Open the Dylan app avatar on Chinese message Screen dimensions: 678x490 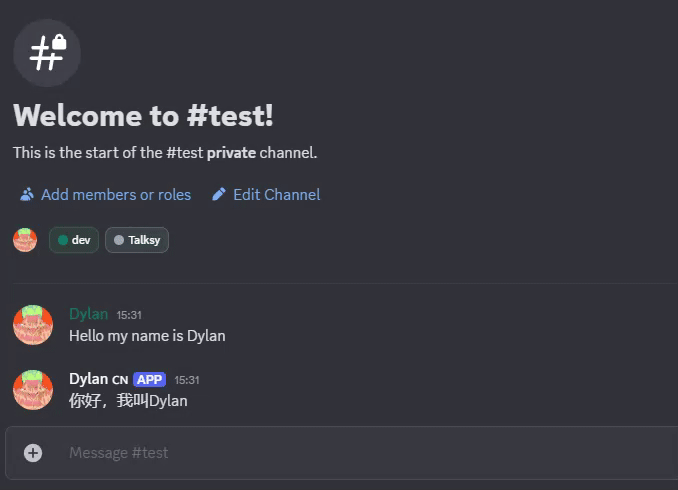click(32, 389)
